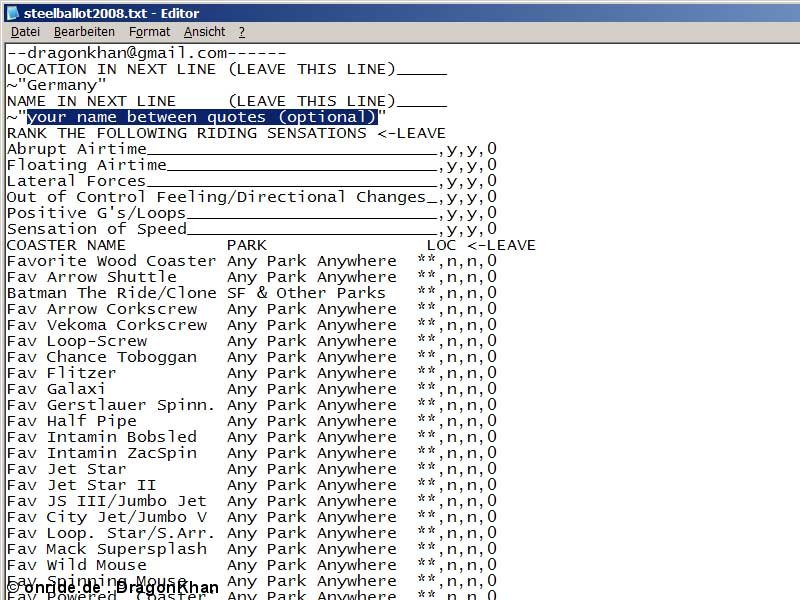Click highlighted 'your name between quotes' text
The image size is (800, 600).
(202, 117)
